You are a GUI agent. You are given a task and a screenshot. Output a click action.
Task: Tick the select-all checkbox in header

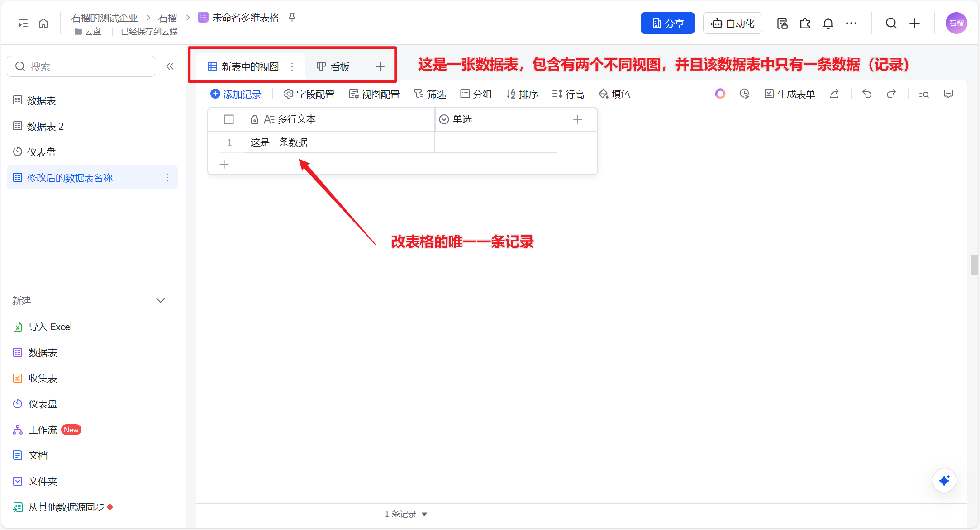tap(229, 119)
